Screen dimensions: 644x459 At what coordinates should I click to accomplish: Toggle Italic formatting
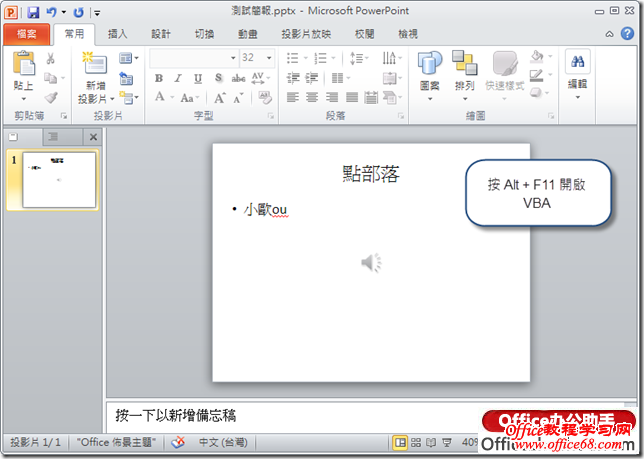pos(178,78)
